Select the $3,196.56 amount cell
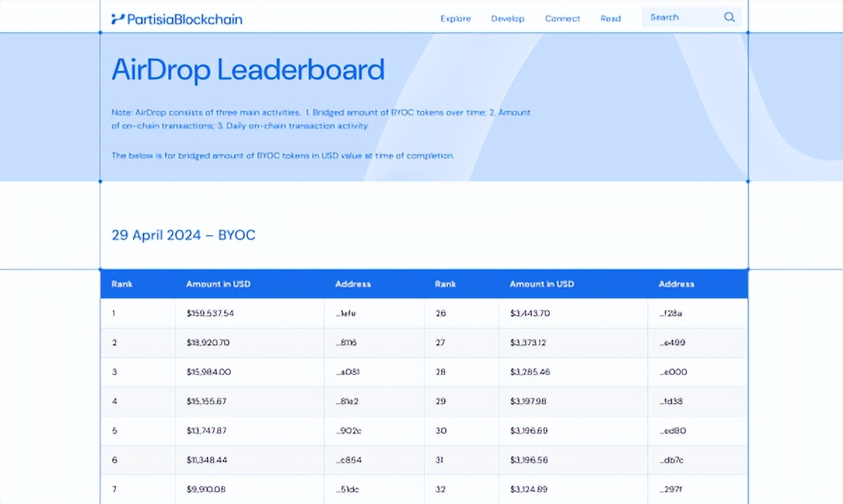Viewport: 843px width, 504px height. pos(573,461)
